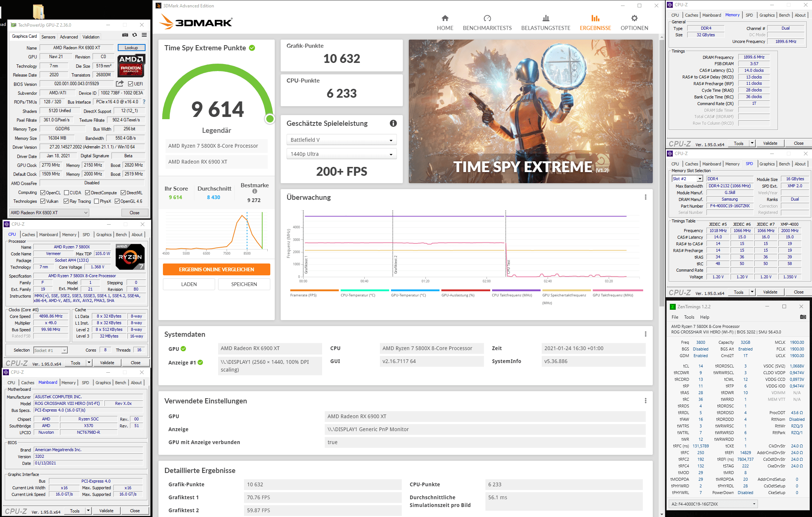Click the AMD Radeon logo in GPU-Z

pos(131,66)
